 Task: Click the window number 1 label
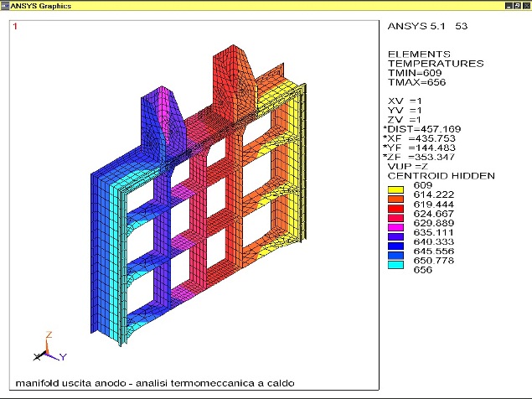15,26
